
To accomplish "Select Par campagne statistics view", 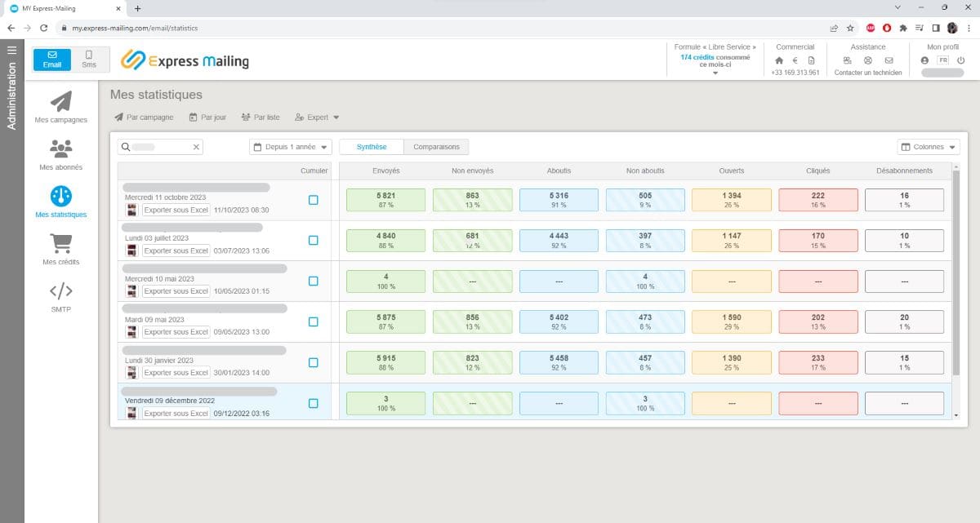I will click(x=144, y=117).
